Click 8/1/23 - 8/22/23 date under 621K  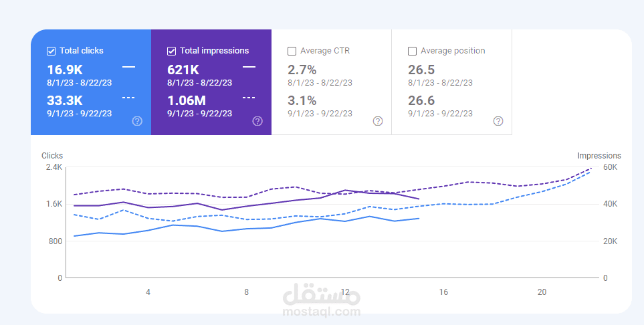tap(199, 82)
